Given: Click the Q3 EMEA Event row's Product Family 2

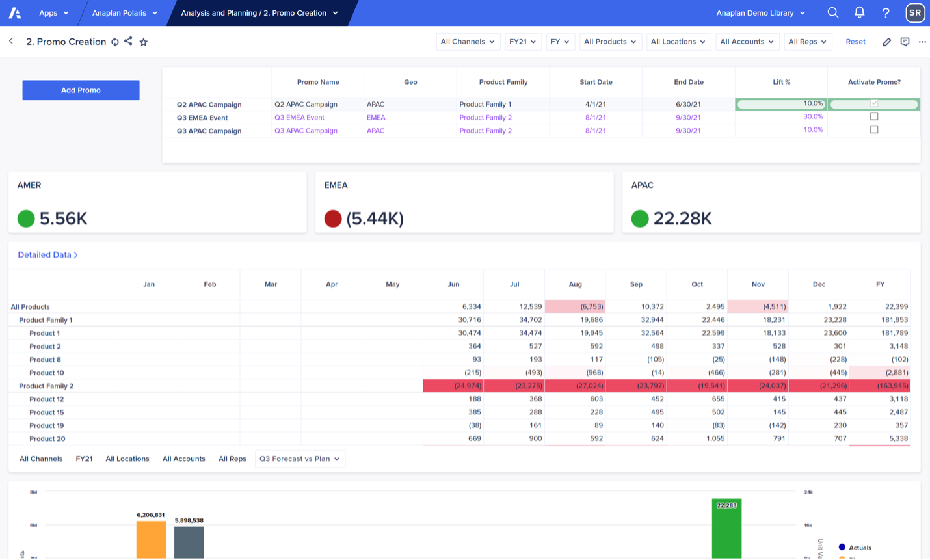Looking at the screenshot, I should click(485, 118).
